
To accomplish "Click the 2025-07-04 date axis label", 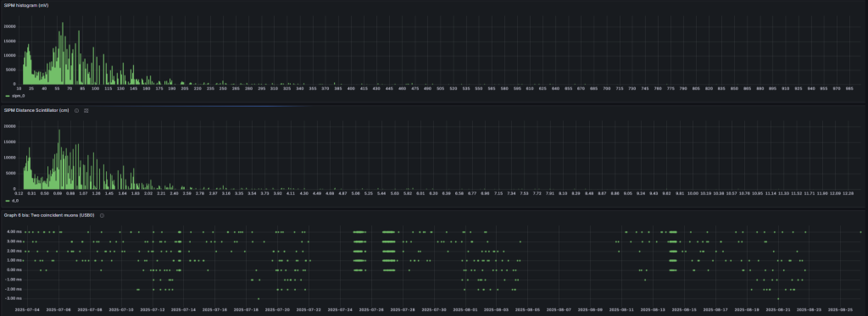I will point(26,309).
